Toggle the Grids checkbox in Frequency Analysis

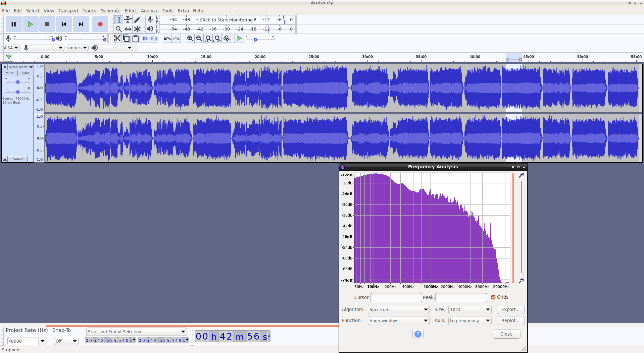(493, 297)
